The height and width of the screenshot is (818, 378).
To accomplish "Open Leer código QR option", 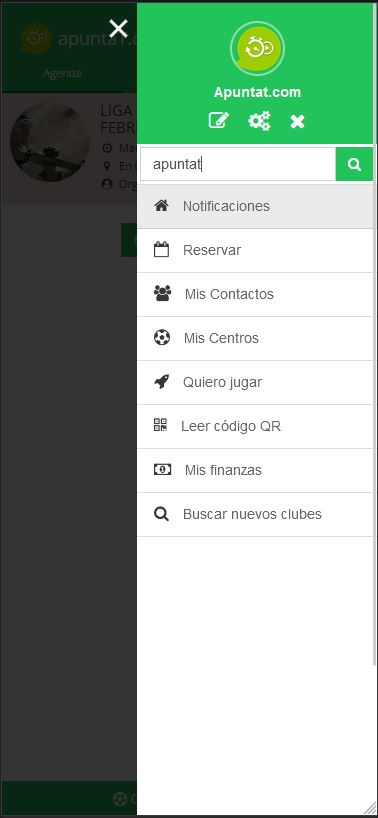I will [255, 426].
